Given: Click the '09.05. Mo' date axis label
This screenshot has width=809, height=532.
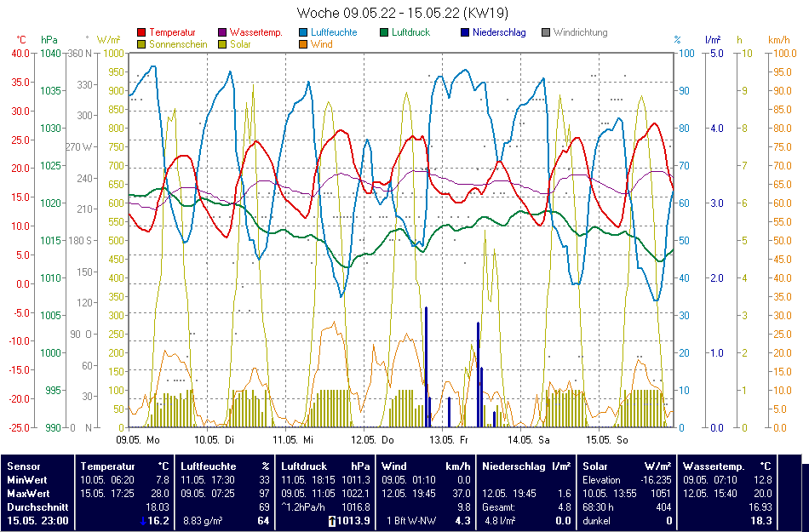Looking at the screenshot, I should [137, 440].
